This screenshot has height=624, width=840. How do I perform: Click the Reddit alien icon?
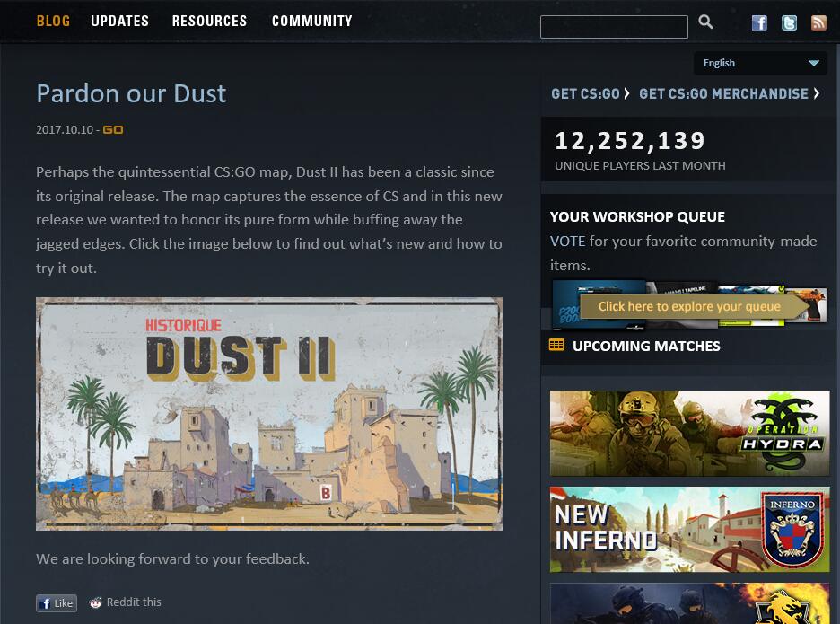(95, 602)
